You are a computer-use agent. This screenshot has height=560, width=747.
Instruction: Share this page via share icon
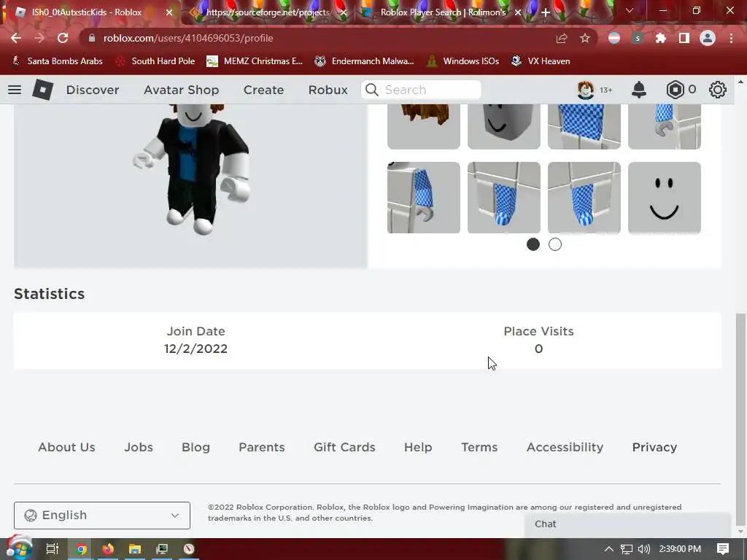point(562,38)
